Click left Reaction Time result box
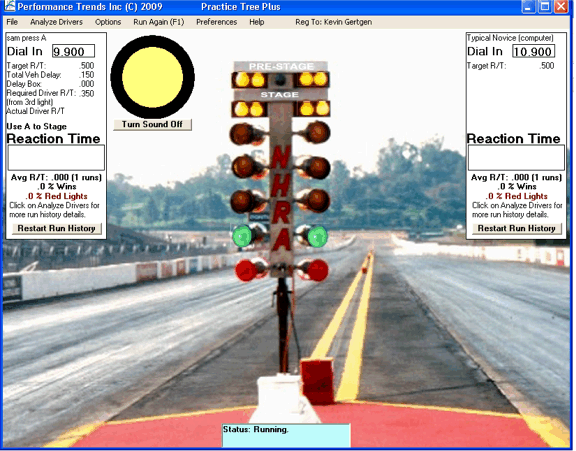576x451 pixels. 56,158
